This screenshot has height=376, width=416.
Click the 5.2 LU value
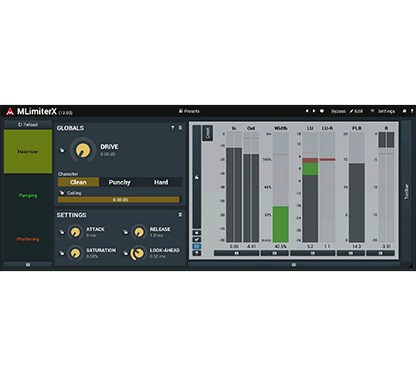pos(310,246)
